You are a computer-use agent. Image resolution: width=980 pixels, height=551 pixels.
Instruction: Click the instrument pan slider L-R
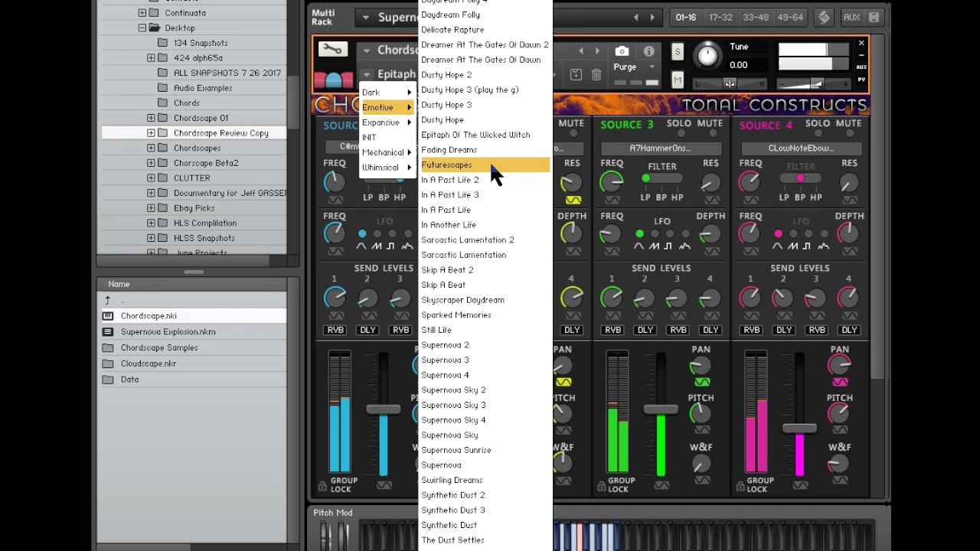(x=729, y=83)
